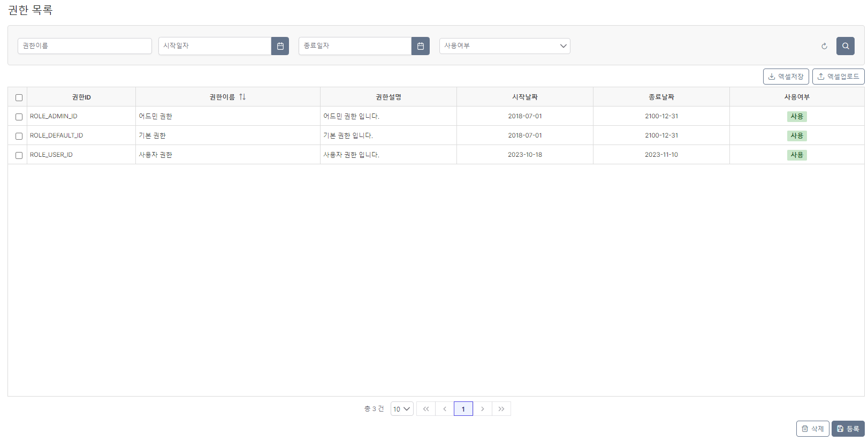
Task: Click the 총 3 건 total count
Action: (374, 409)
